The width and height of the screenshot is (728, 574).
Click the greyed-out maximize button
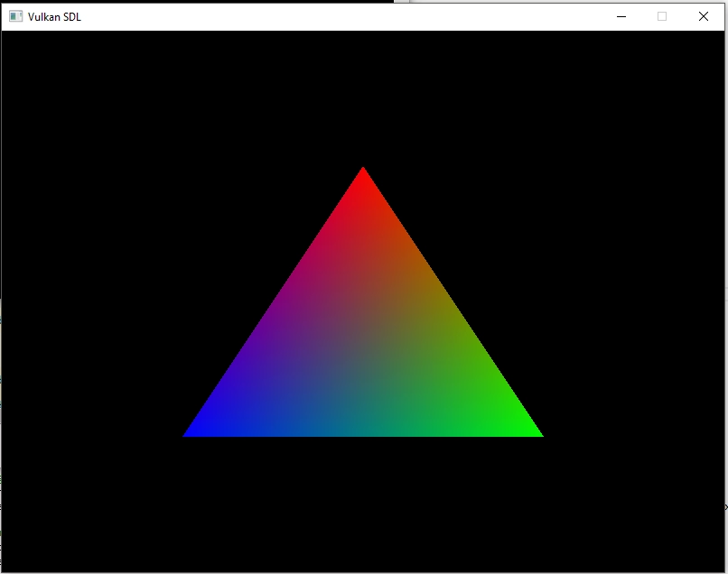point(662,16)
